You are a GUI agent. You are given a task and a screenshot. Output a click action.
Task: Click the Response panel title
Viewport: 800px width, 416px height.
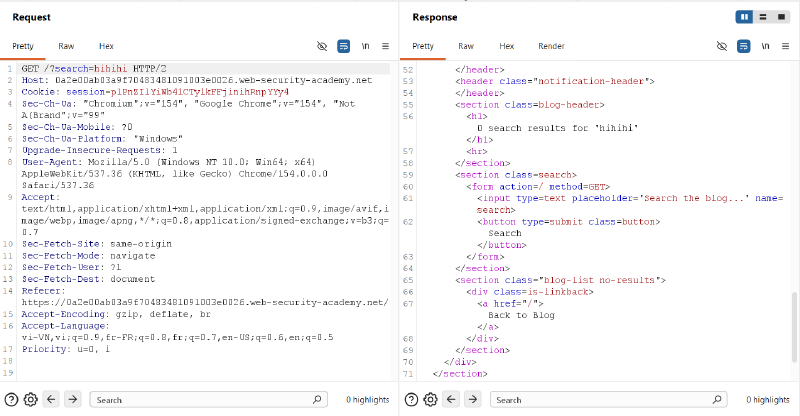pyautogui.click(x=435, y=17)
